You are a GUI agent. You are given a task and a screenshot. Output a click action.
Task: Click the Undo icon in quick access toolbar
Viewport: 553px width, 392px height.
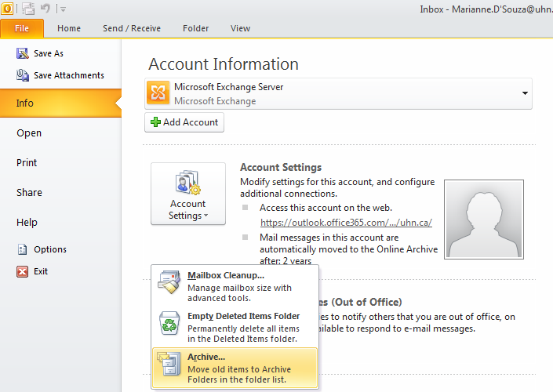pos(46,9)
